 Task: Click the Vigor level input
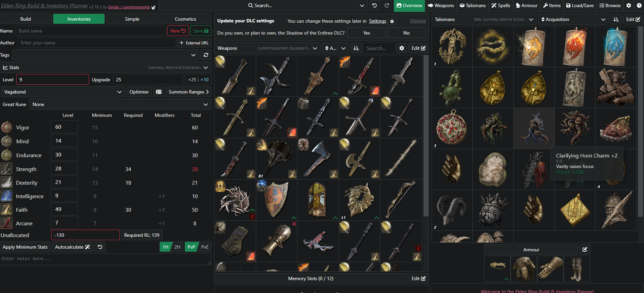pos(64,127)
